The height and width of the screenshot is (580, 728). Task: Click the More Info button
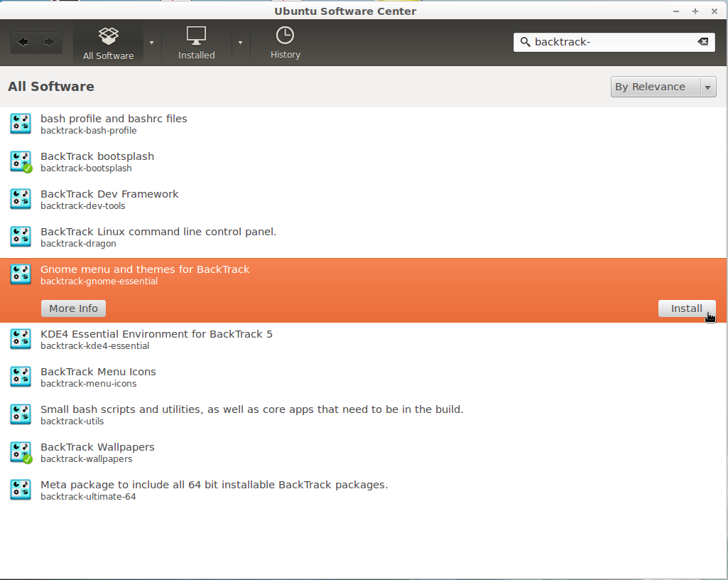point(73,308)
